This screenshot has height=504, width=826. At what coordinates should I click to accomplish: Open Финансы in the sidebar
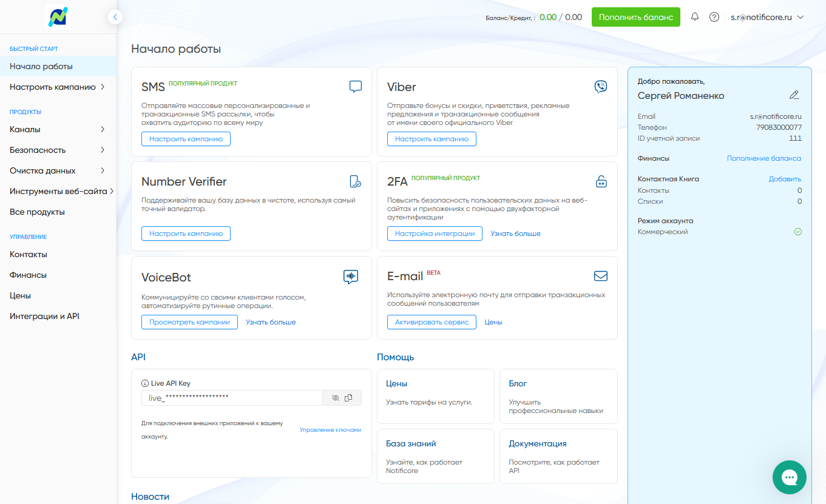tap(28, 275)
